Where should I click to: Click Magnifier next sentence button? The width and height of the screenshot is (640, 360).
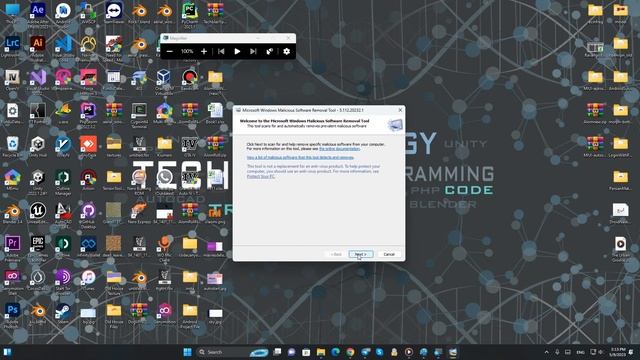[253, 51]
